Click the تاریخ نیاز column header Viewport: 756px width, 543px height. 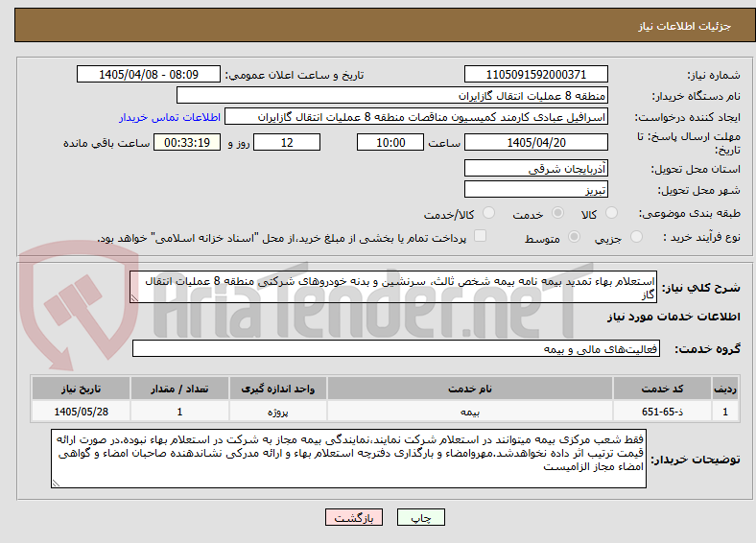tap(81, 389)
